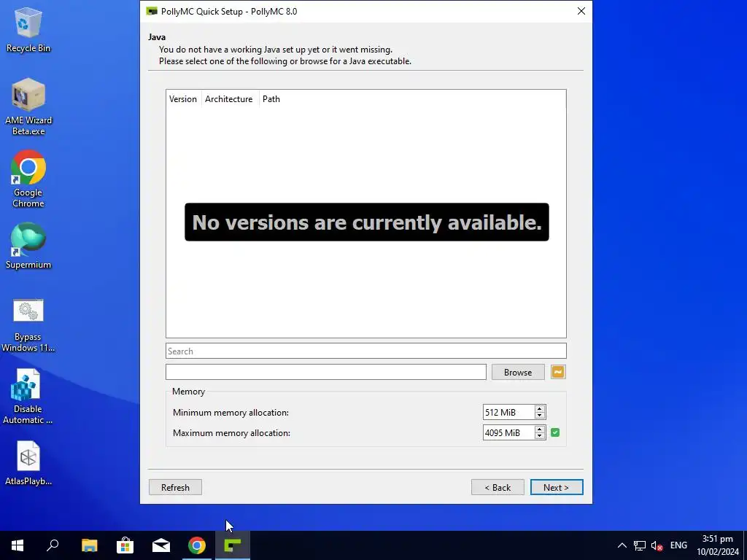Click minimum memory 512 MiB field
Image resolution: width=747 pixels, height=560 pixels.
tap(508, 413)
